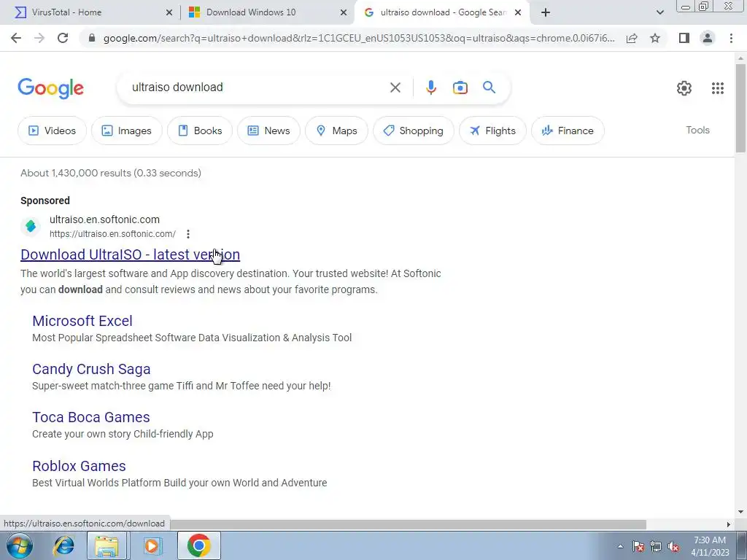747x560 pixels.
Task: Click the horizontal scrollbar right arrow
Action: (729, 524)
